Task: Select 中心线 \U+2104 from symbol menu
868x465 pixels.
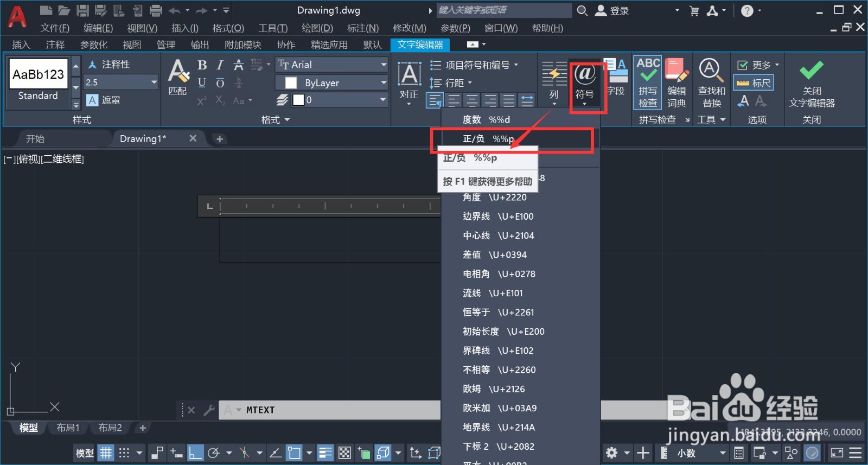Action: coord(521,235)
